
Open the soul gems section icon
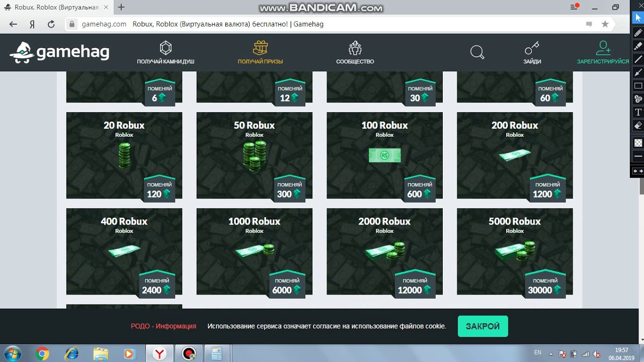tap(166, 48)
